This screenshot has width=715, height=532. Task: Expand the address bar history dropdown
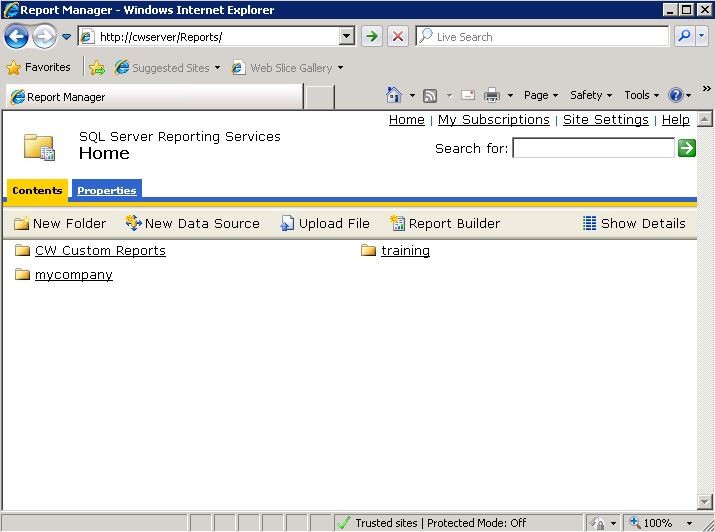347,36
